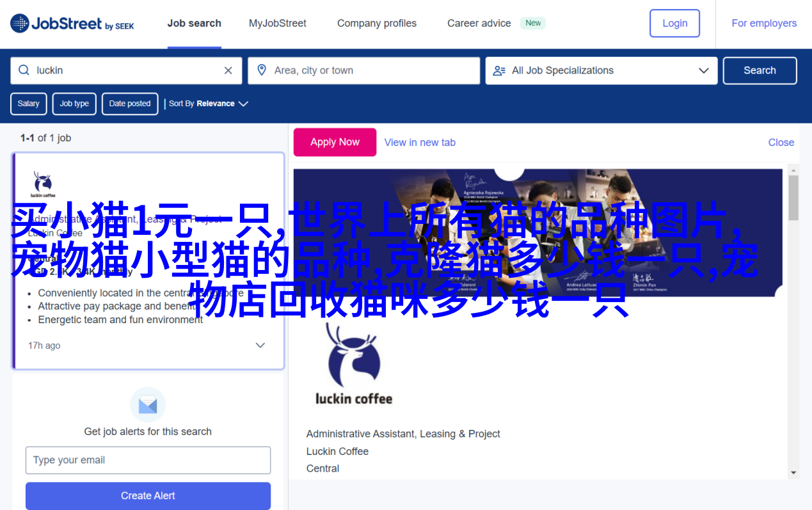Click the Search button
The image size is (812, 510).
[x=760, y=70]
